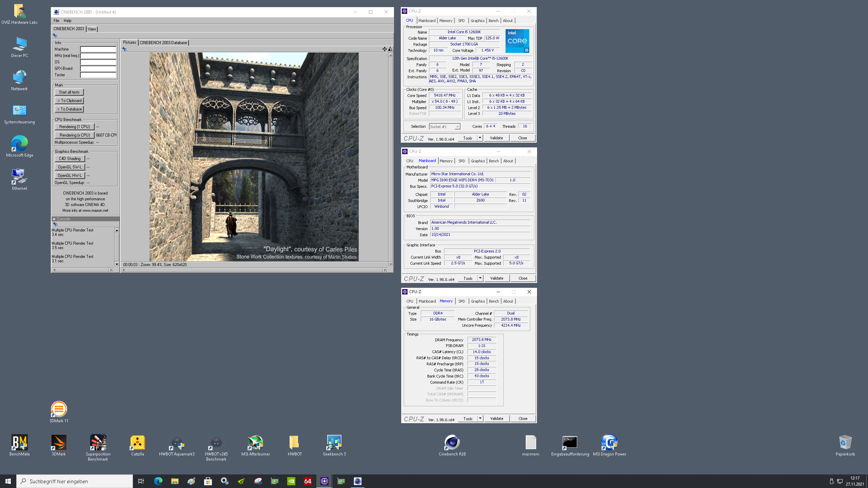
Task: Open OVIZ Hardware Labs desktop folder
Action: pos(19,14)
